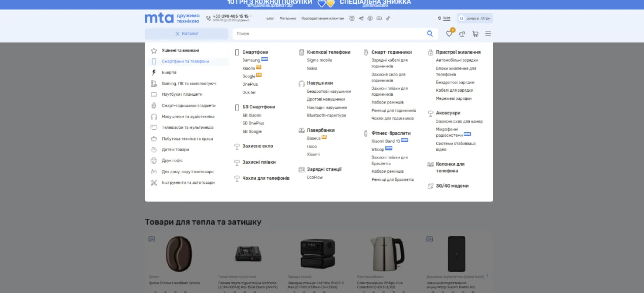Open the TikTok social icon

click(388, 18)
